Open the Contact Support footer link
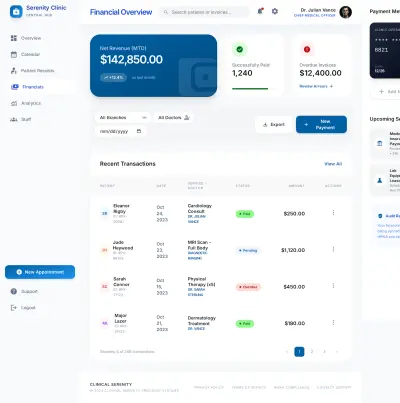The height and width of the screenshot is (403, 400). [x=334, y=387]
